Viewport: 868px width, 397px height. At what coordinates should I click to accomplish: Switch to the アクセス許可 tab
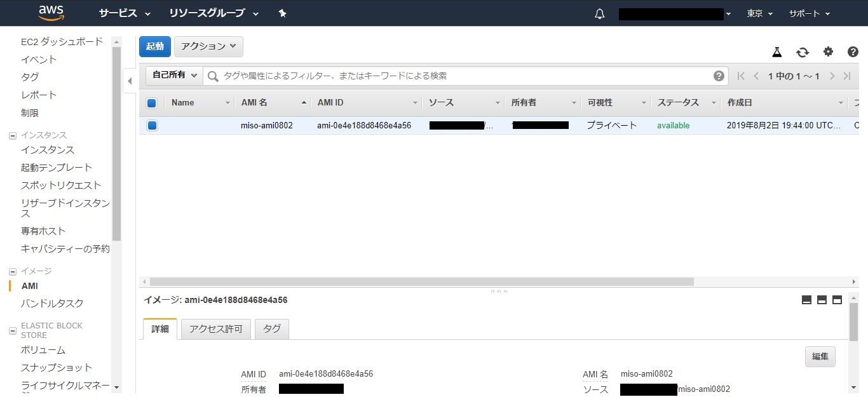coord(216,329)
